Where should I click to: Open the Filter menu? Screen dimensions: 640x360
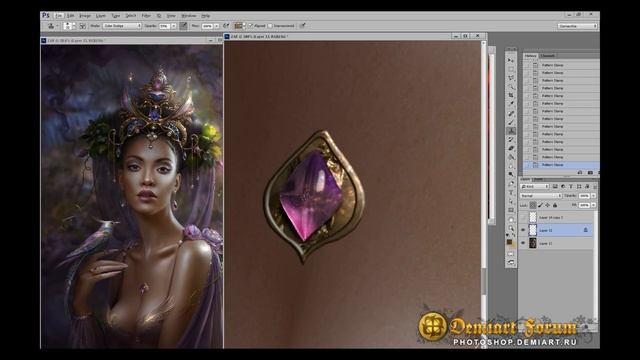coord(146,16)
